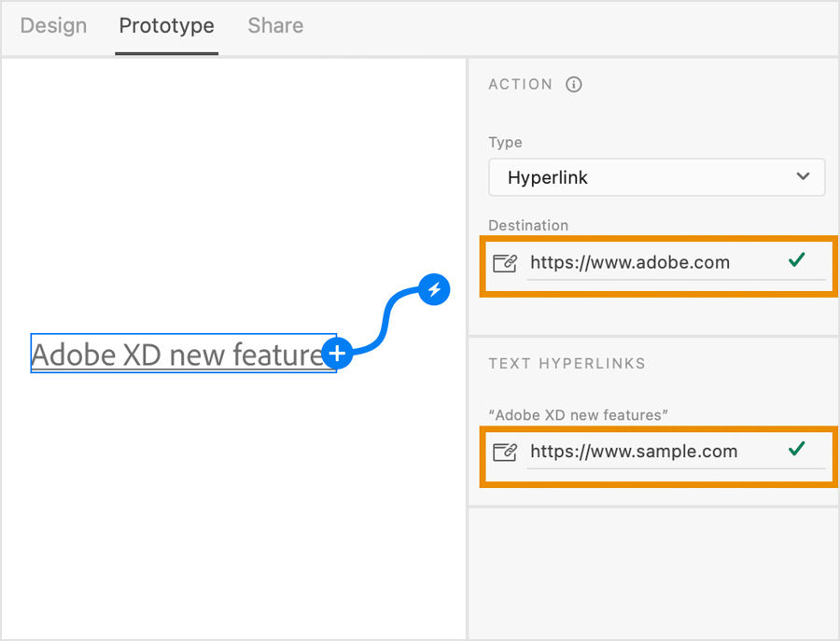840x641 pixels.
Task: Click the ACTION section header
Action: pos(521,85)
